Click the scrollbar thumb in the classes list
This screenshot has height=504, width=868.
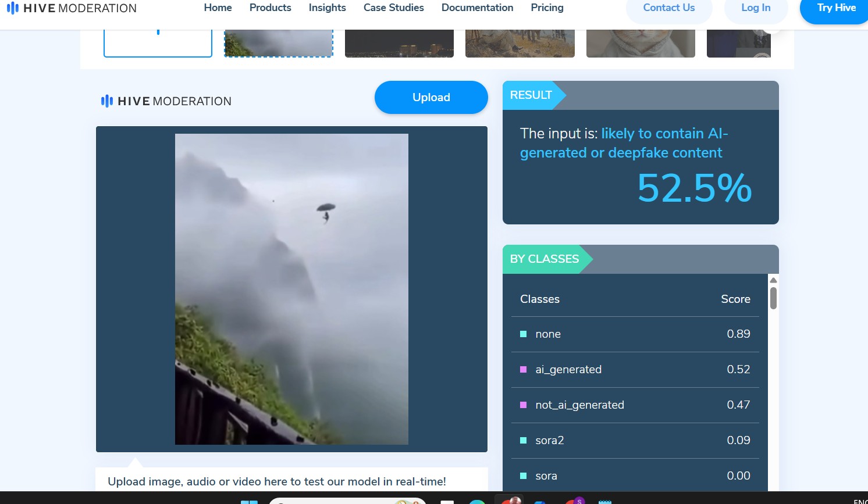point(773,298)
